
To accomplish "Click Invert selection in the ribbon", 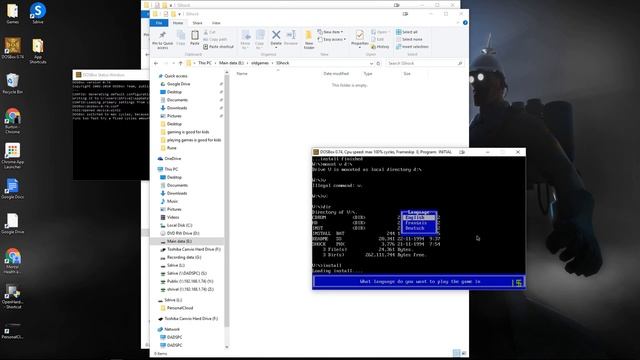I will coord(412,47).
